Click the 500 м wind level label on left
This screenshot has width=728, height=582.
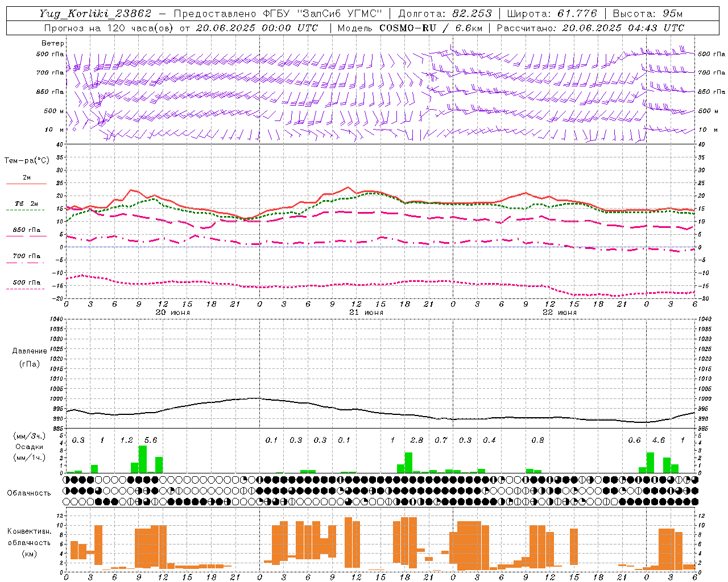54,111
